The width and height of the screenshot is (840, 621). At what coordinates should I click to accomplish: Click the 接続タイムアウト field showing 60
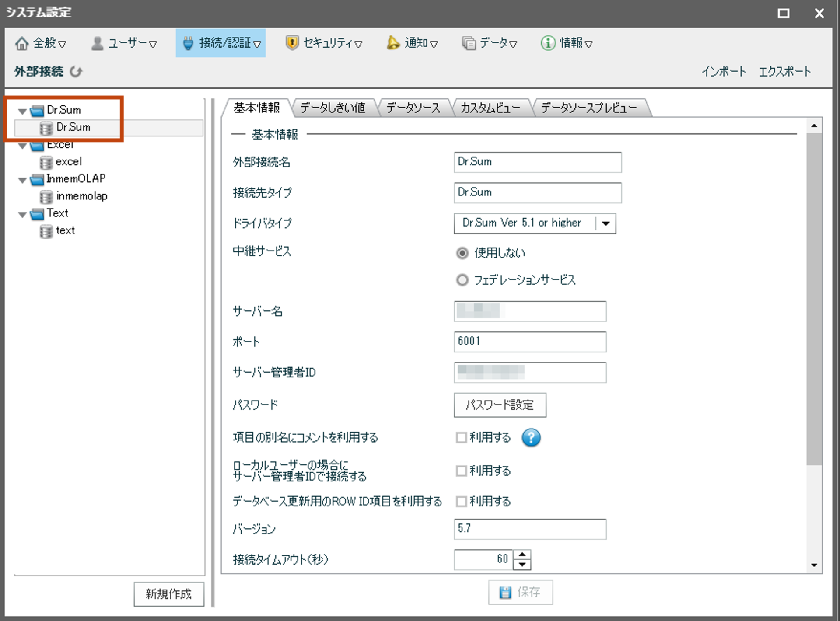[483, 560]
